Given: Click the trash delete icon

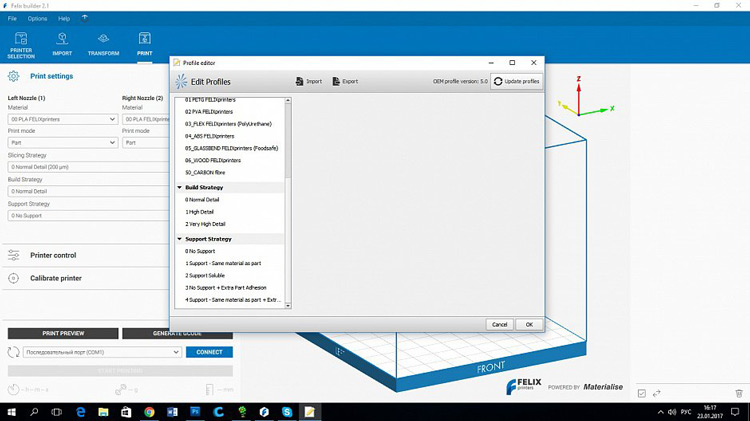Looking at the screenshot, I should point(739,393).
